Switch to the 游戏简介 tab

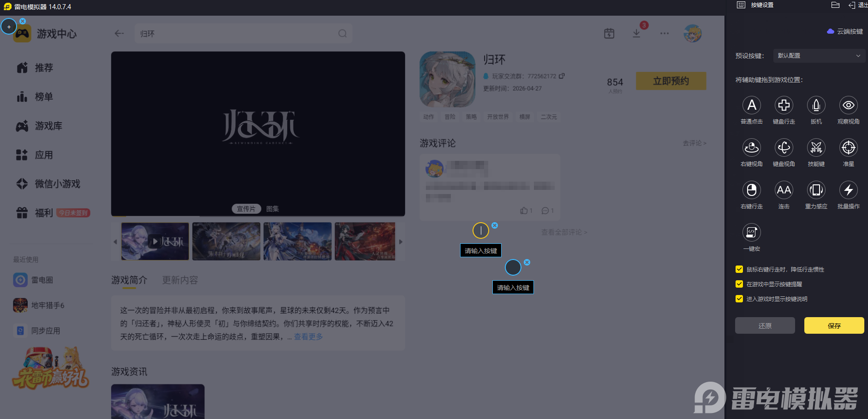129,280
